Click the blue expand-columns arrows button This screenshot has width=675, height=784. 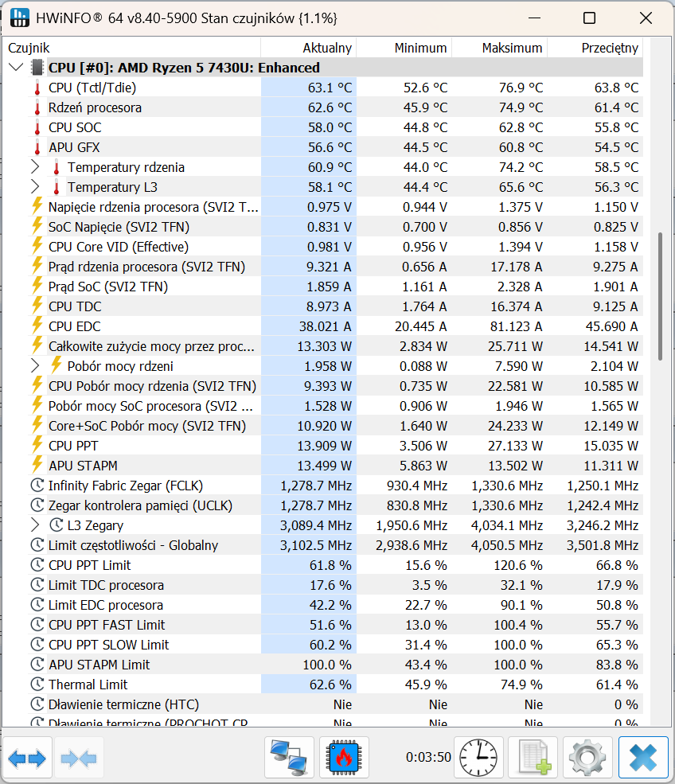coord(28,758)
